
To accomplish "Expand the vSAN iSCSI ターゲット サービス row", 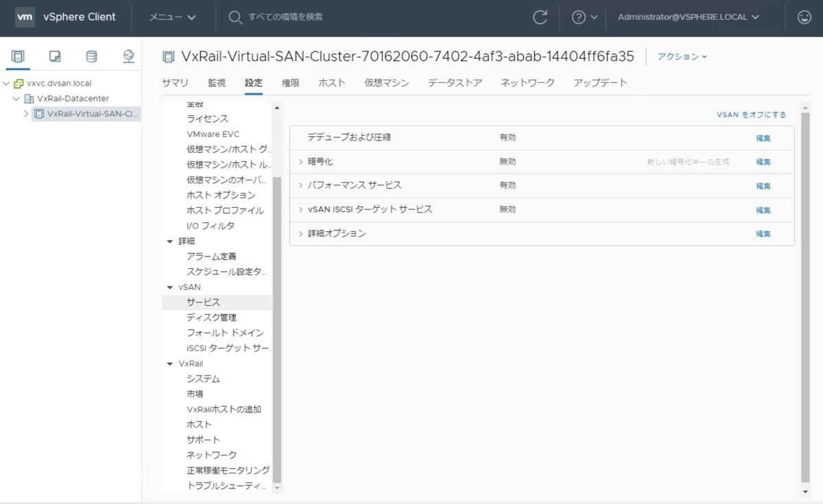I will tap(300, 210).
